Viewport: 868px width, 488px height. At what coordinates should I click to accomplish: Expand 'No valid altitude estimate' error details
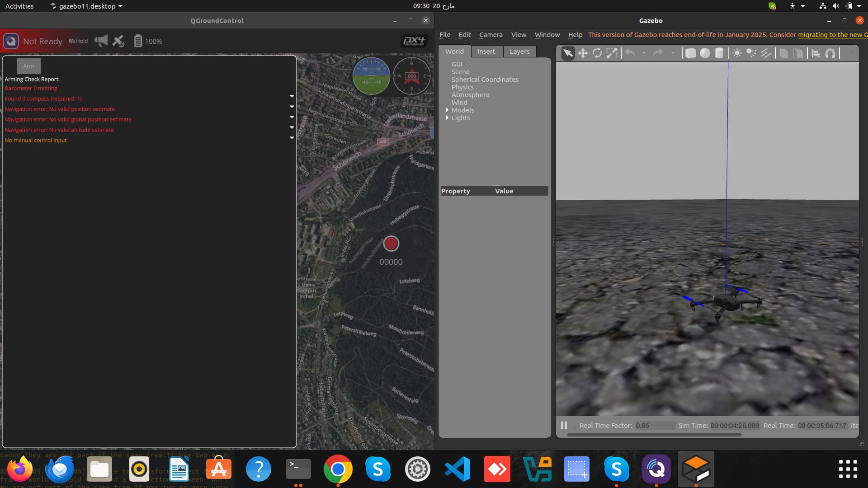click(292, 127)
